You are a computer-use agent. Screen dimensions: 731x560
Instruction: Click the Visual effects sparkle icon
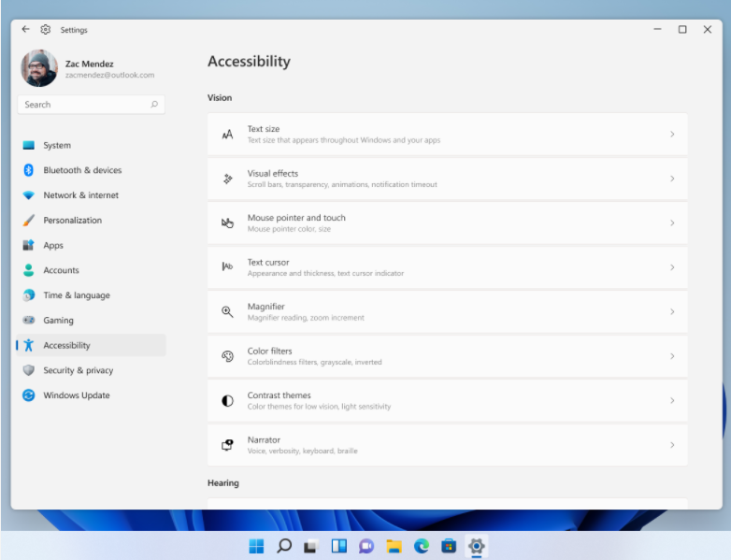point(227,179)
